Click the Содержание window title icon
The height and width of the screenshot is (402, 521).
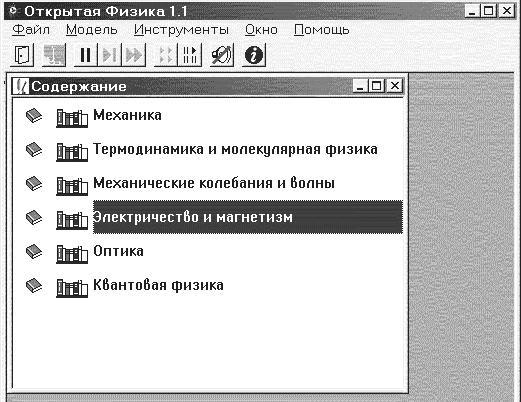[x=21, y=86]
